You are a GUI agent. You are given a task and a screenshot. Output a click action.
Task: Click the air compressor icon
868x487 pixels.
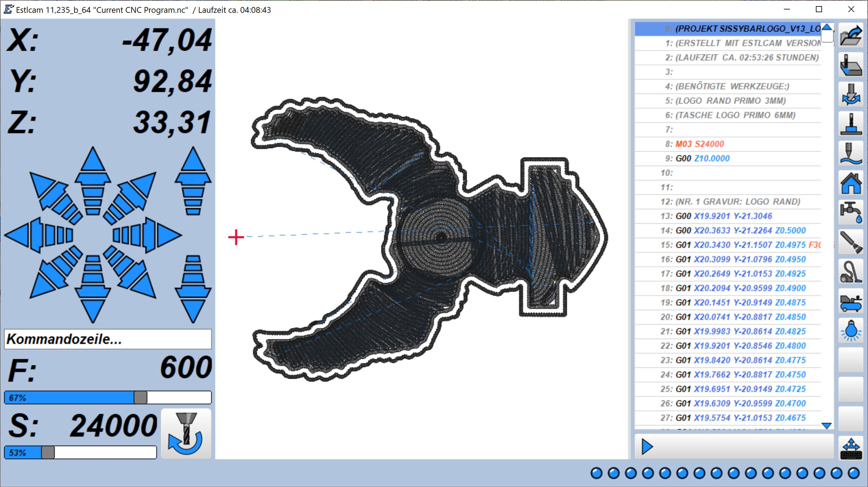point(851,301)
